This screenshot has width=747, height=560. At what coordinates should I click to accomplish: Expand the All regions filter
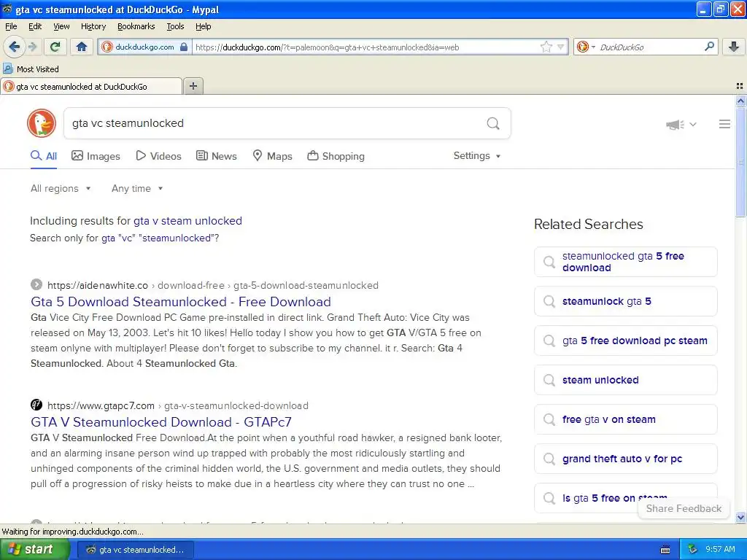tap(61, 189)
